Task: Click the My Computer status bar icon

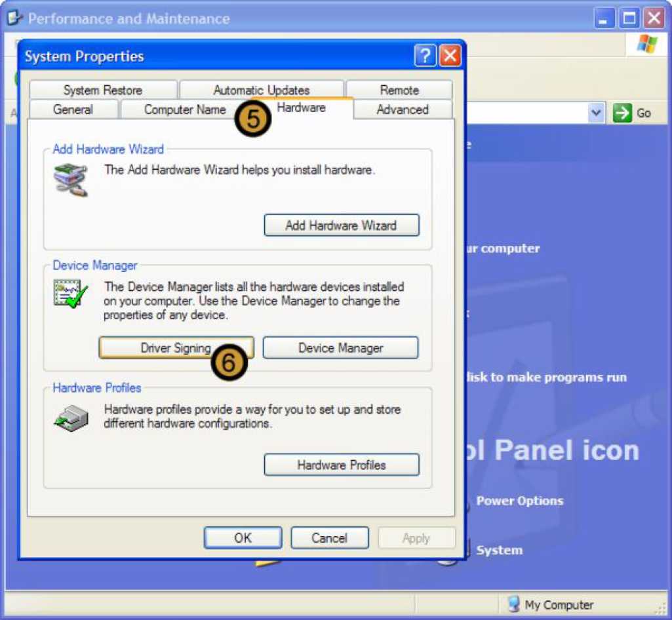Action: (x=513, y=604)
